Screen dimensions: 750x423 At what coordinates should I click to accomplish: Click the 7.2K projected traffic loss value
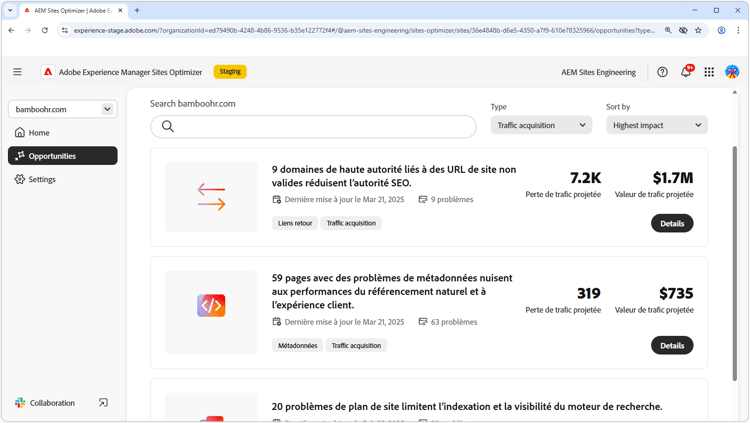pyautogui.click(x=585, y=178)
